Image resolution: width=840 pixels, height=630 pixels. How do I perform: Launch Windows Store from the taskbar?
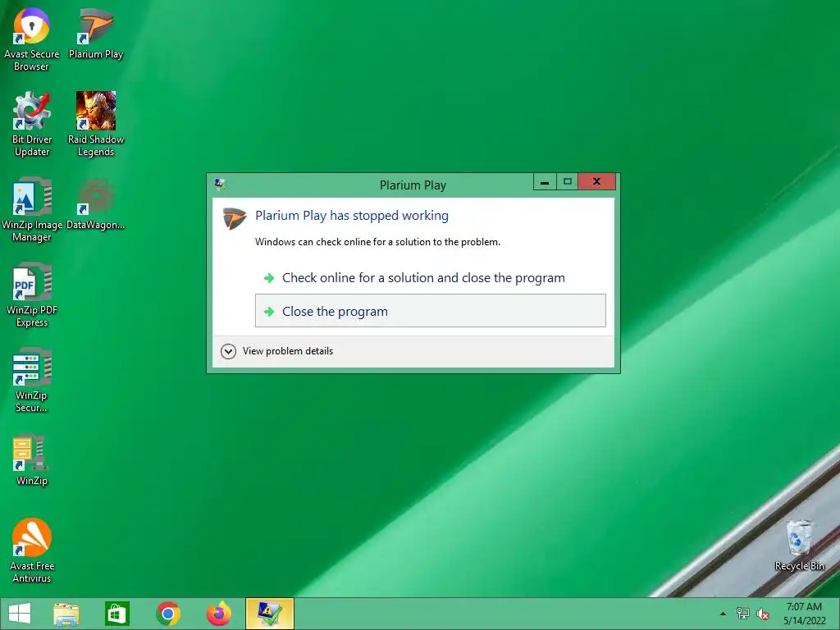click(116, 614)
